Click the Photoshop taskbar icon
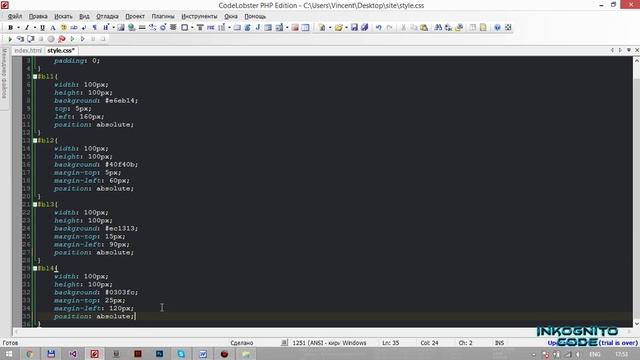This screenshot has height=360, width=640. [159, 354]
